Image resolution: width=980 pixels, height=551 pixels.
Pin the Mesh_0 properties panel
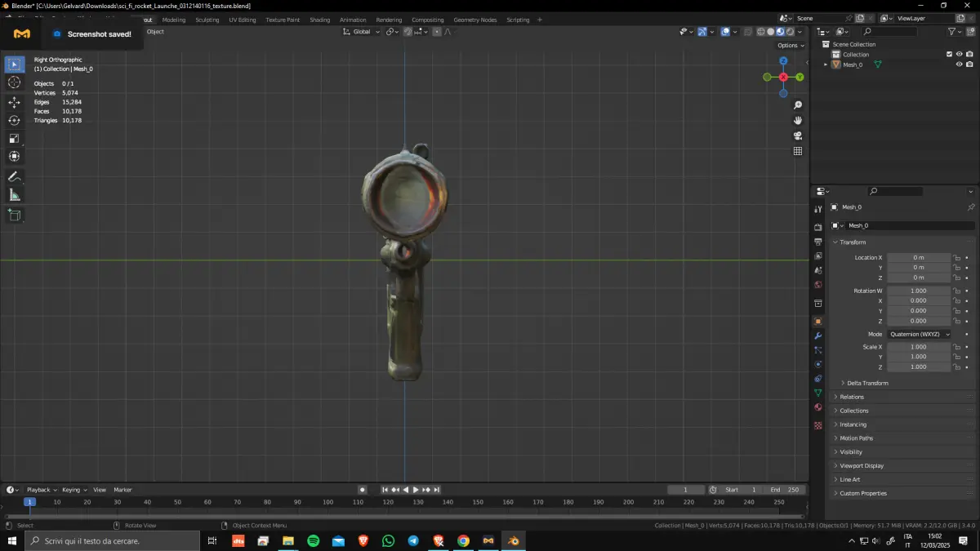(970, 207)
